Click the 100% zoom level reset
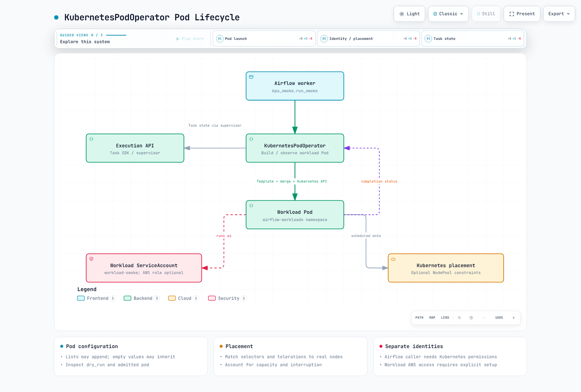Viewport: 581px width, 392px height. [499, 318]
